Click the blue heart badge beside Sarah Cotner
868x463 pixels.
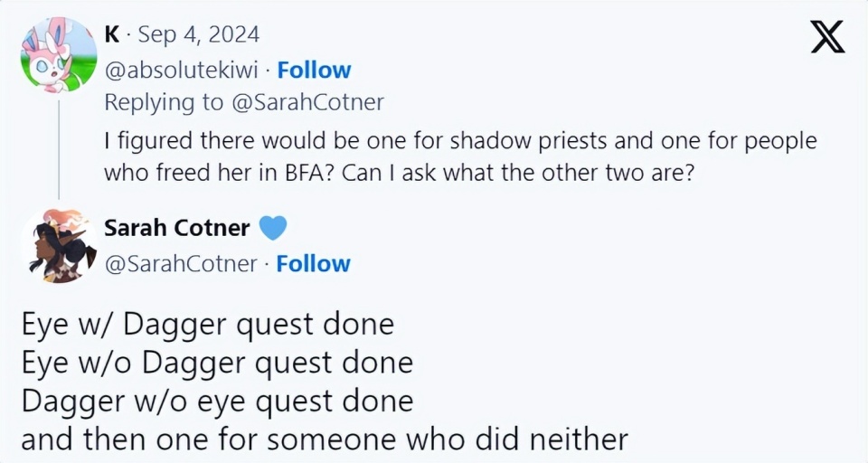click(272, 228)
